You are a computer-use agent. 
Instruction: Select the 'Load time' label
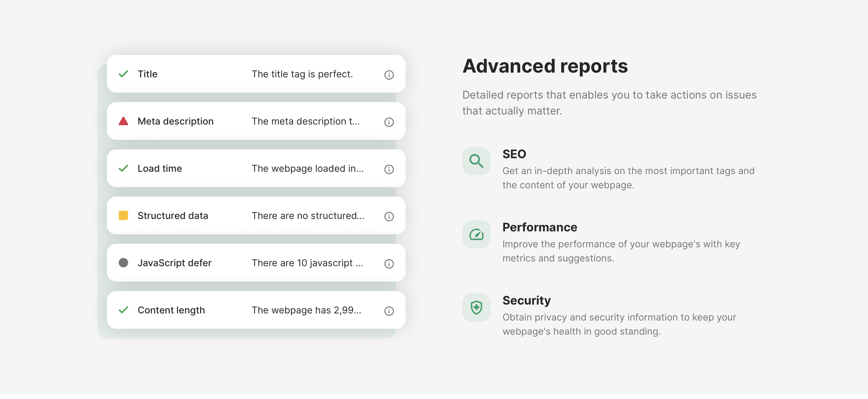159,168
